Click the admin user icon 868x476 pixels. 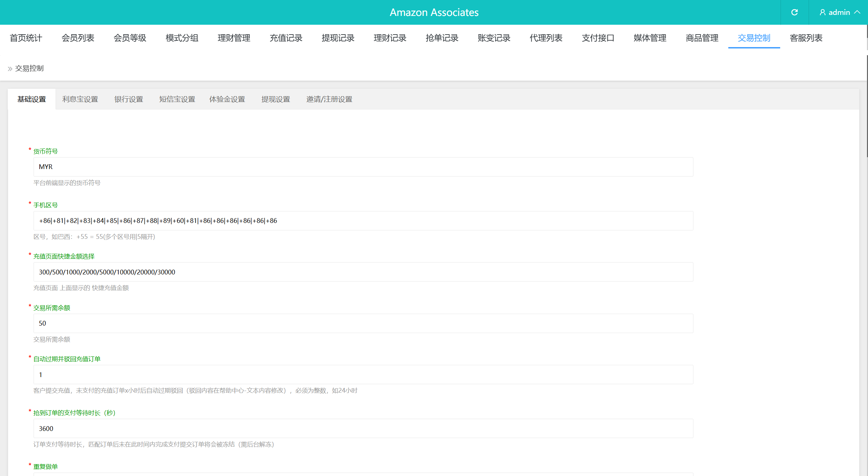point(822,13)
